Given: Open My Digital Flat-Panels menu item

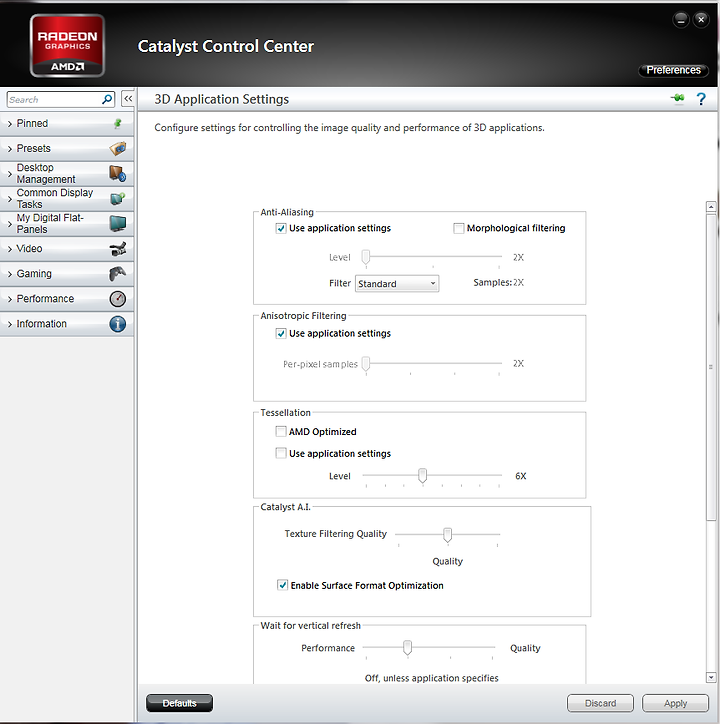Looking at the screenshot, I should click(x=67, y=223).
